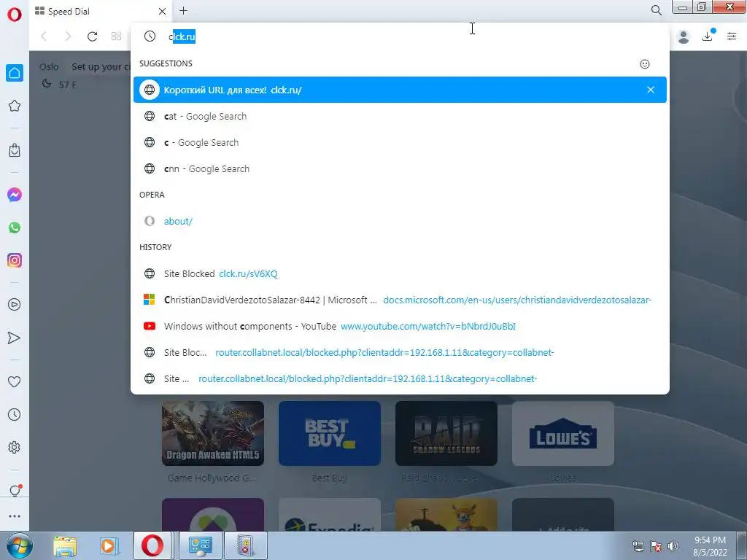Open Settings gear in the sidebar
The image size is (747, 560).
(15, 447)
